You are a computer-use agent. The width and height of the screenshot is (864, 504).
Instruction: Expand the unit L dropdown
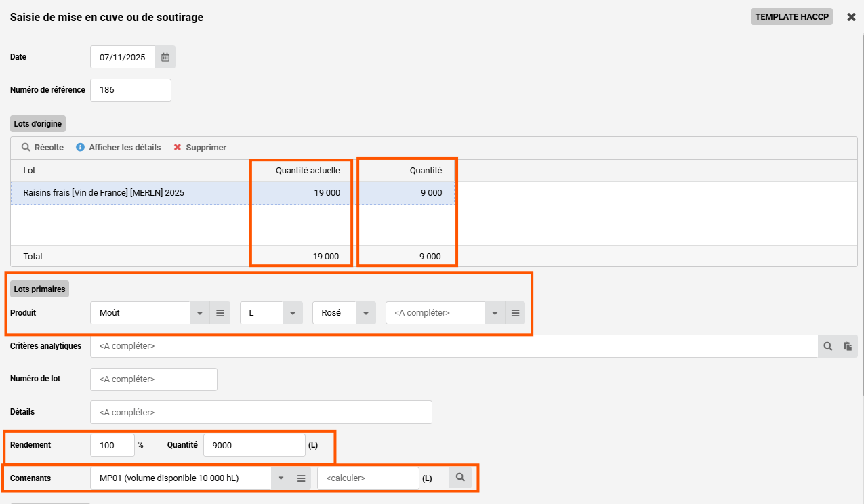292,313
